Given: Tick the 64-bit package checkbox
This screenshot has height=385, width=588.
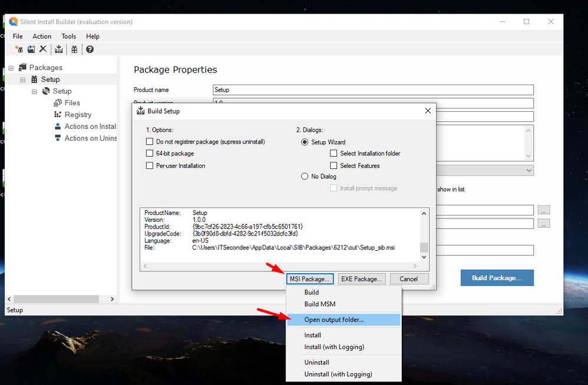Looking at the screenshot, I should coord(150,153).
